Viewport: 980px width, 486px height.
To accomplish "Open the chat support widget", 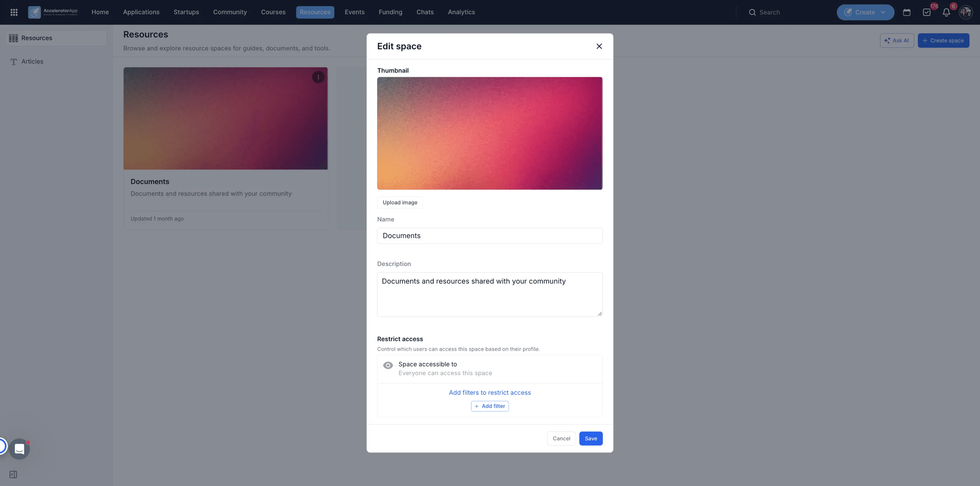I will 19,449.
